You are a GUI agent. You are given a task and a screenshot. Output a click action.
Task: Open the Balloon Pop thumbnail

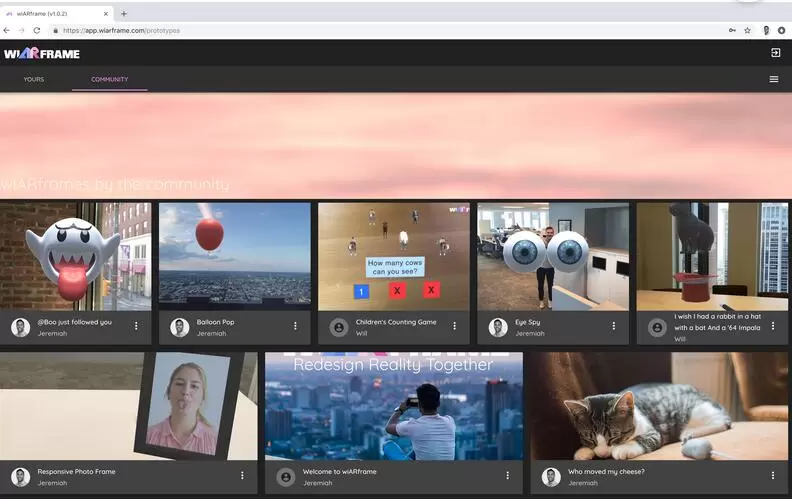[234, 256]
